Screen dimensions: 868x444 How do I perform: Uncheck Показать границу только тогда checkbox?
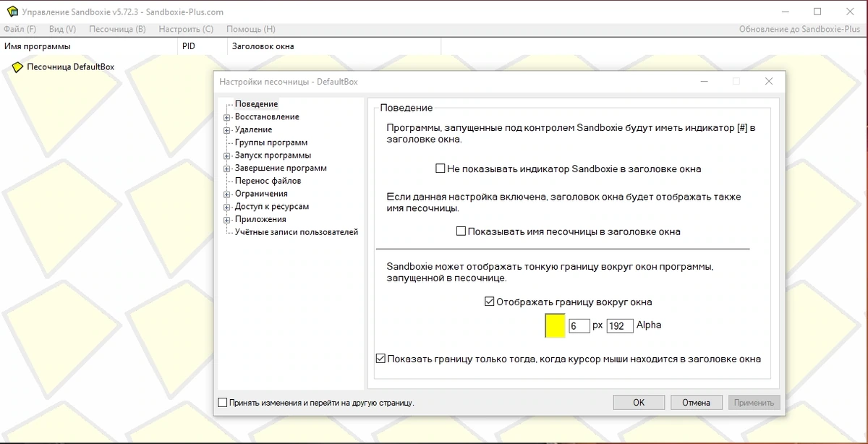[380, 359]
